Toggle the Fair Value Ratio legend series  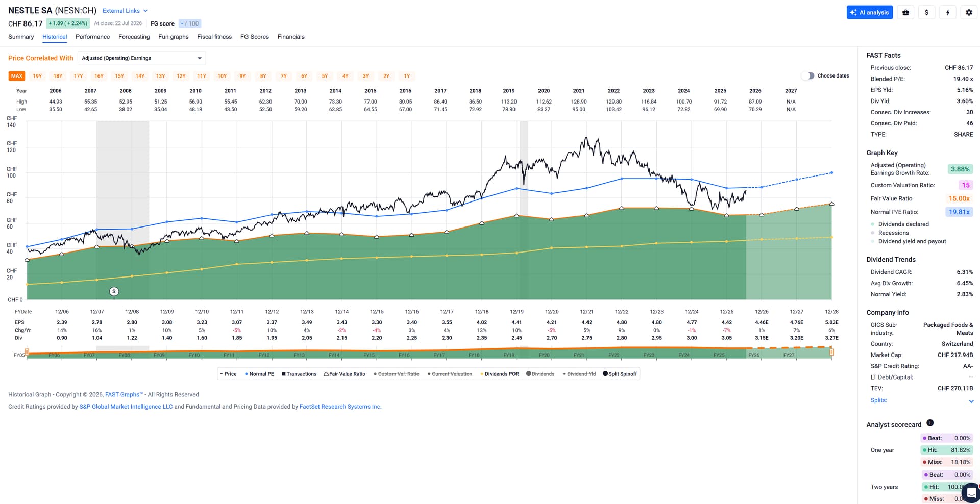tap(345, 374)
